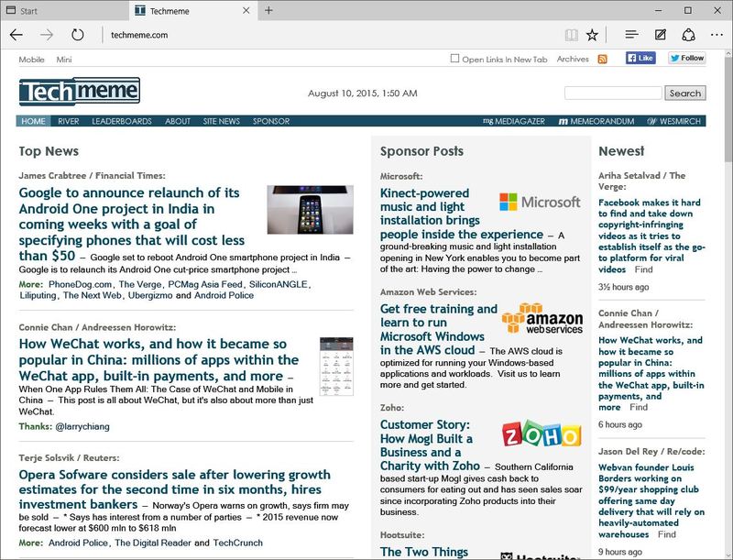Click the Share icon in Edge toolbar
The image size is (733, 560).
689,35
